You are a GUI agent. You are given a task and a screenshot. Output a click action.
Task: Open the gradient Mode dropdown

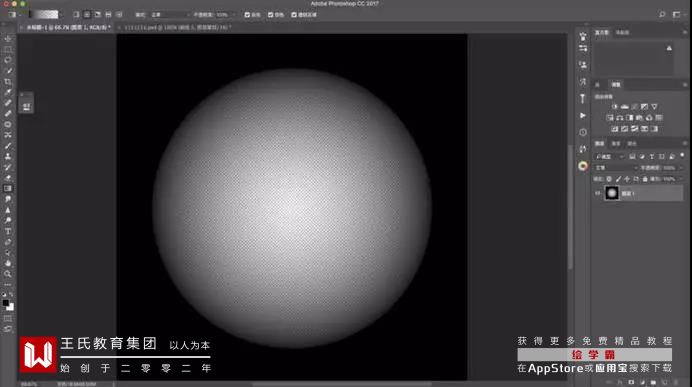[x=170, y=15]
